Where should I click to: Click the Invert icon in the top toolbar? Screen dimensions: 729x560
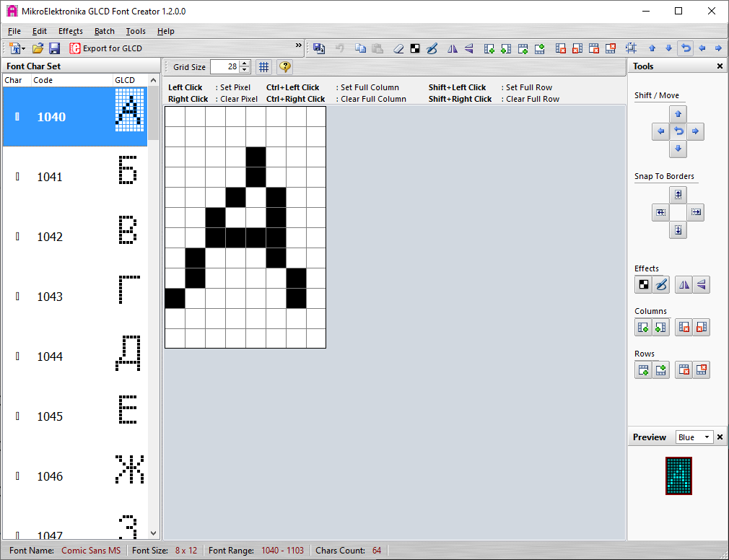click(x=415, y=48)
